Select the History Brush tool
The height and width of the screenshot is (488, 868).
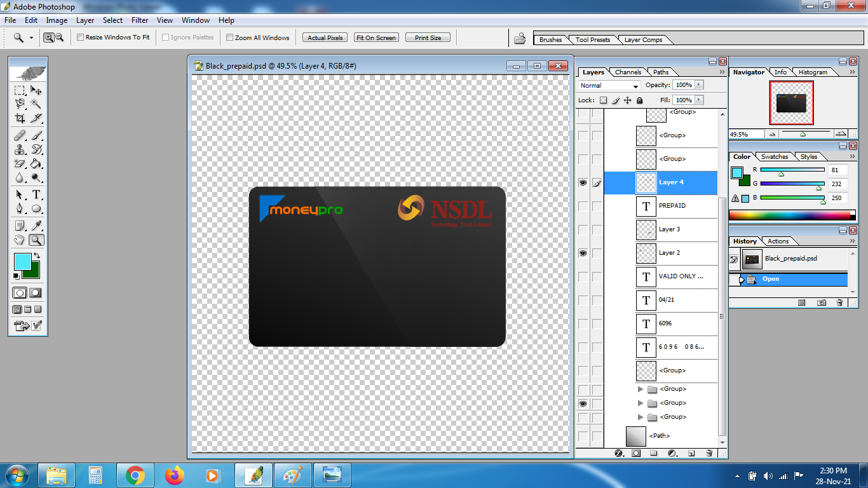click(x=36, y=149)
